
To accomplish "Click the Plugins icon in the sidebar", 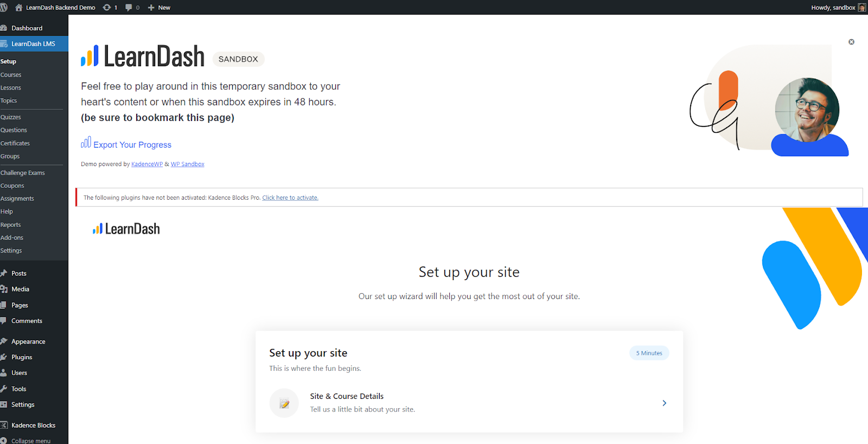I will tap(4, 357).
